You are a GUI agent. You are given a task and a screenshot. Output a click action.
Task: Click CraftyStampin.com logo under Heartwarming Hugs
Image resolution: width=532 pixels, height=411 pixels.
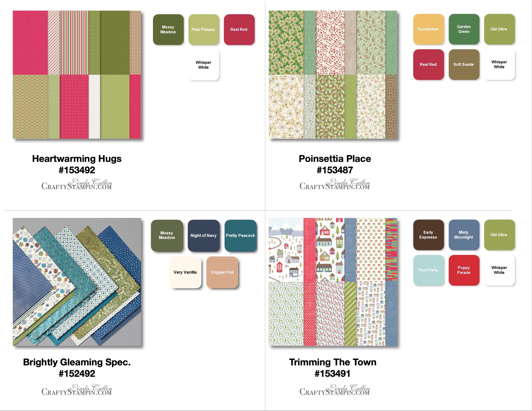77,184
